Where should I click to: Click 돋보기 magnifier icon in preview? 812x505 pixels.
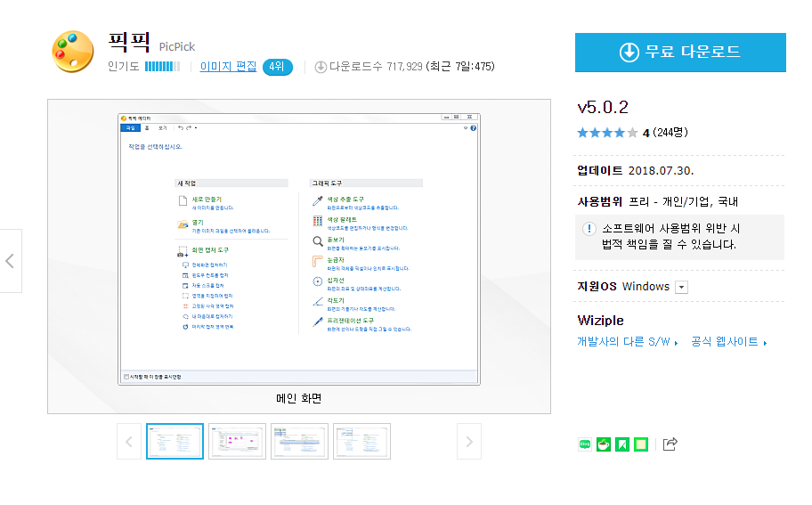coord(318,241)
